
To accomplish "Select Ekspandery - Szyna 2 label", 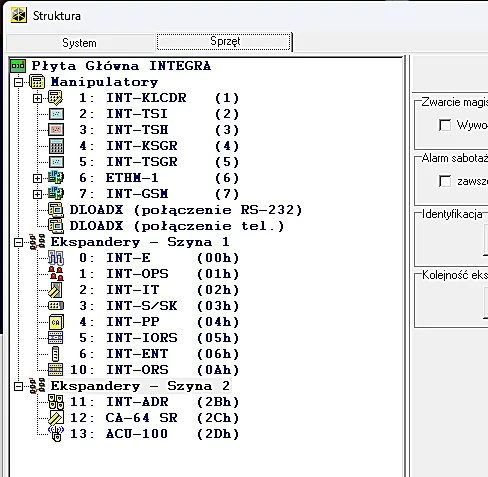I will click(140, 386).
